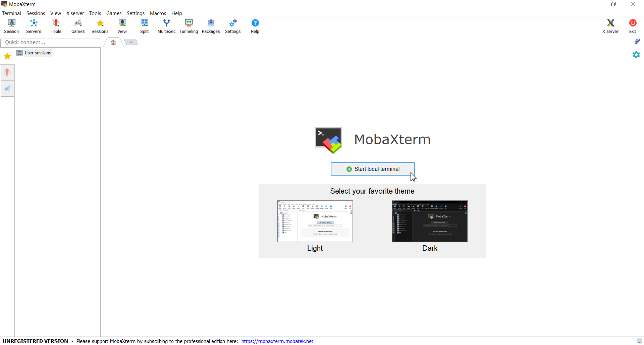This screenshot has width=644, height=345.
Task: Show the favorites star sidebar panel
Action: coord(7,56)
